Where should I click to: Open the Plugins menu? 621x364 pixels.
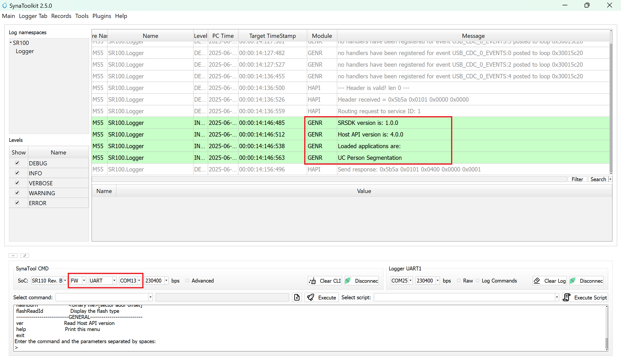[102, 16]
